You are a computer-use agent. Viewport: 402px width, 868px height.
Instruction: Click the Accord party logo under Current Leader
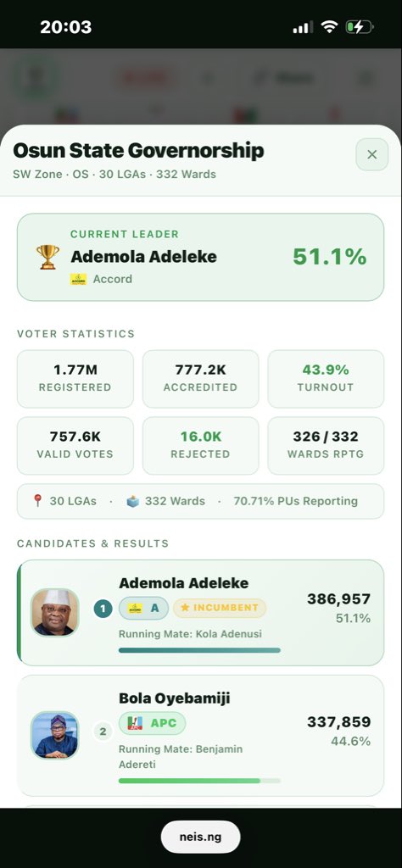coord(78,279)
